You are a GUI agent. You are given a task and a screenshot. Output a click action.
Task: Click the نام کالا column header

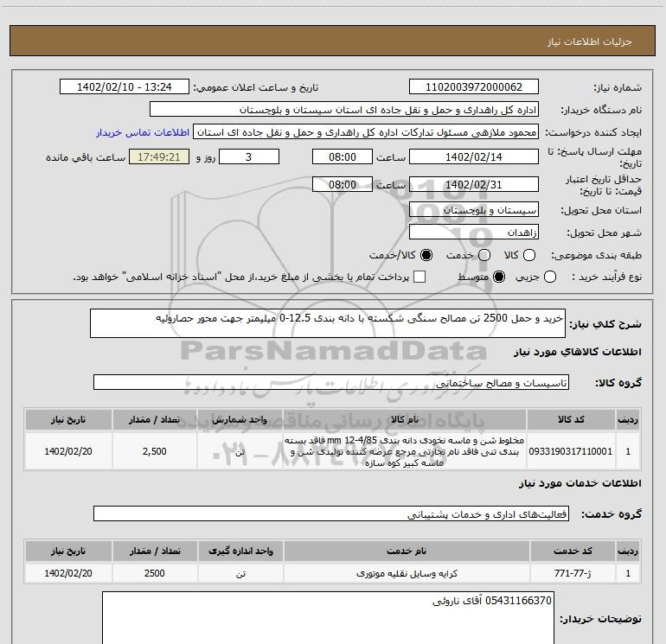(x=405, y=419)
